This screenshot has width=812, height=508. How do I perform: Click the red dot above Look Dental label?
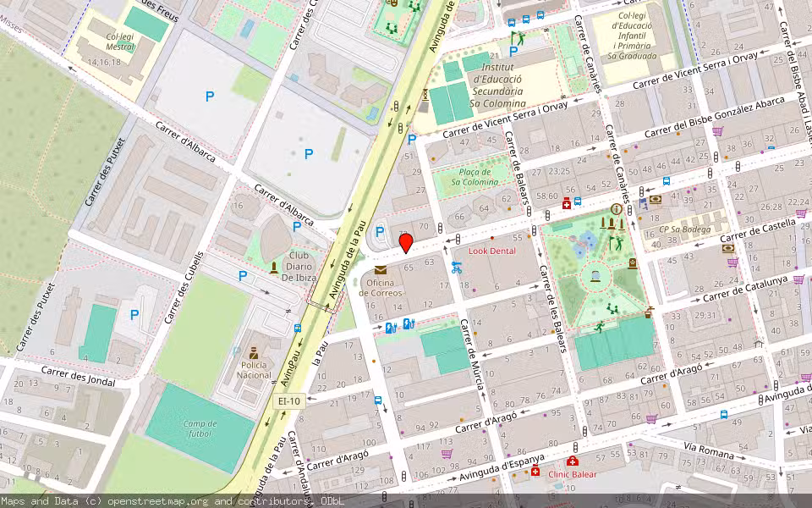coord(491,239)
